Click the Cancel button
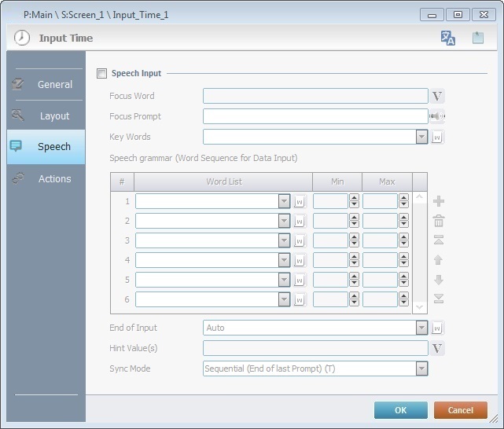 coord(460,410)
